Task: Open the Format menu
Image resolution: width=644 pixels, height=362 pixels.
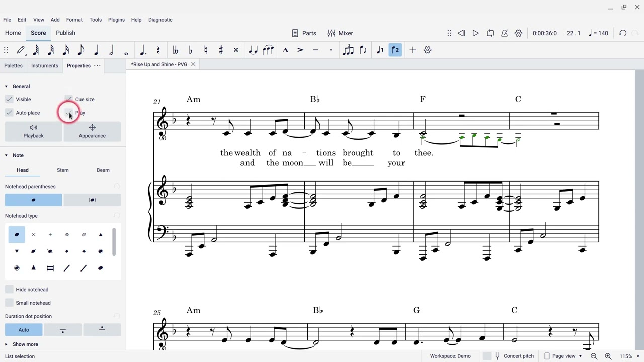Action: point(74,20)
